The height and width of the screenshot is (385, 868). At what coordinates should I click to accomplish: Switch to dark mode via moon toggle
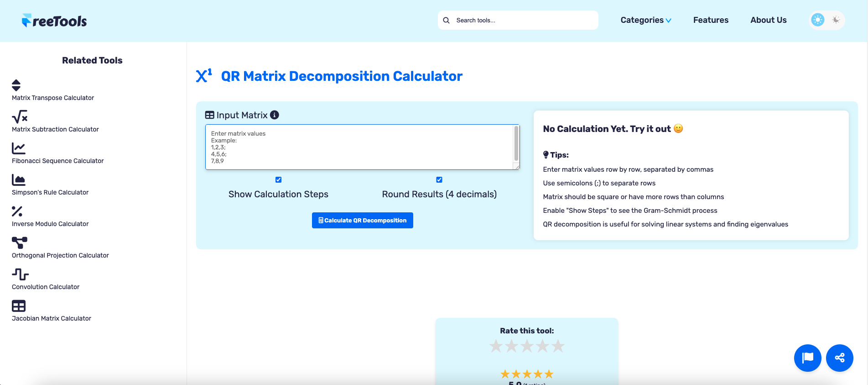836,20
